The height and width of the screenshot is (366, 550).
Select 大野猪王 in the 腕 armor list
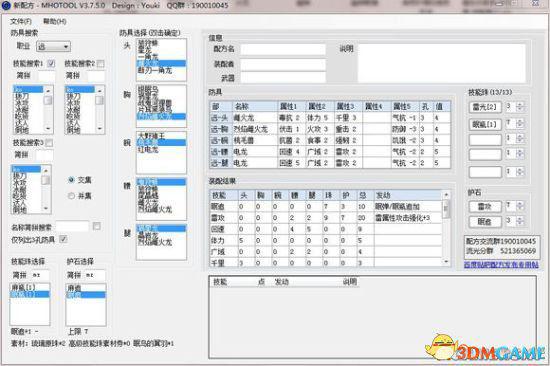point(151,135)
